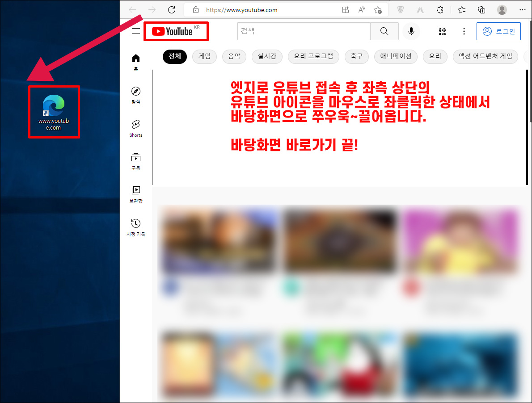
Task: Select the www.youtube.com desktop shortcut
Action: coord(54,112)
